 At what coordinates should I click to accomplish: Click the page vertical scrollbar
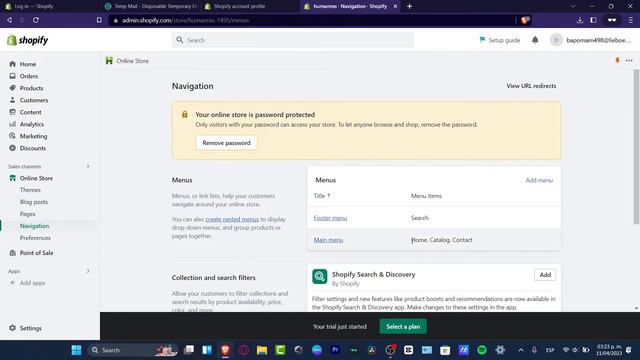point(636,147)
